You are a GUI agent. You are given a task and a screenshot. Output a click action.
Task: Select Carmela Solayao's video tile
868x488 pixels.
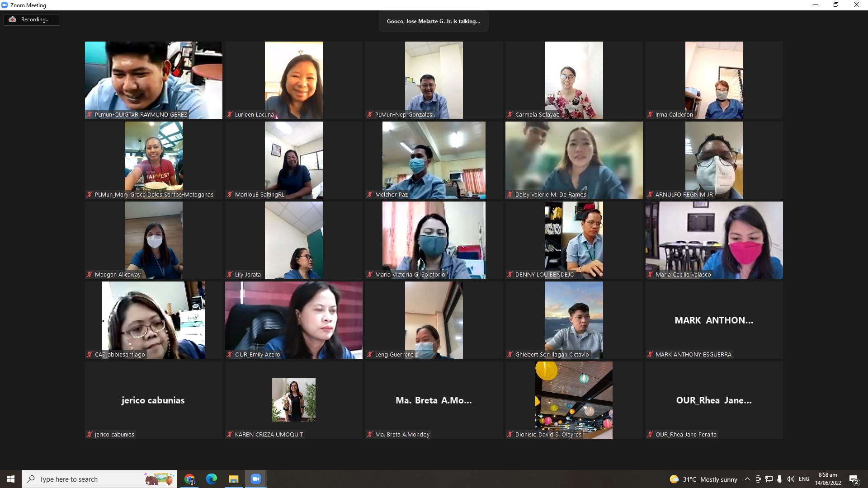click(x=574, y=80)
